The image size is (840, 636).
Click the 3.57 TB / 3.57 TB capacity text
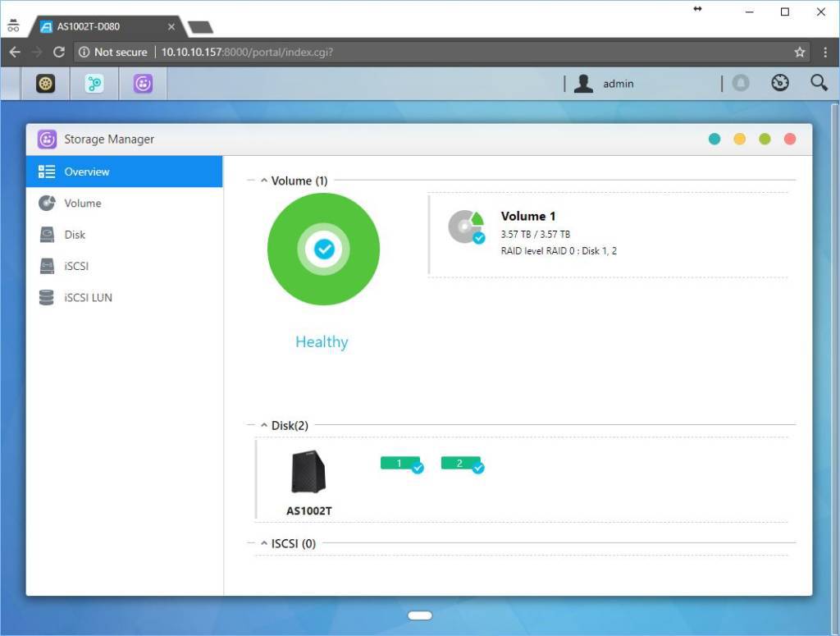536,234
